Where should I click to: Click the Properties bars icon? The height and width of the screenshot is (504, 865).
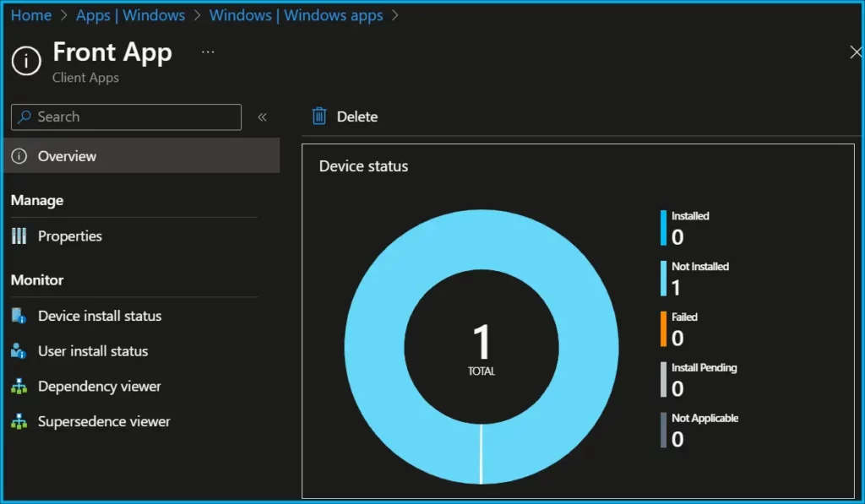[19, 236]
